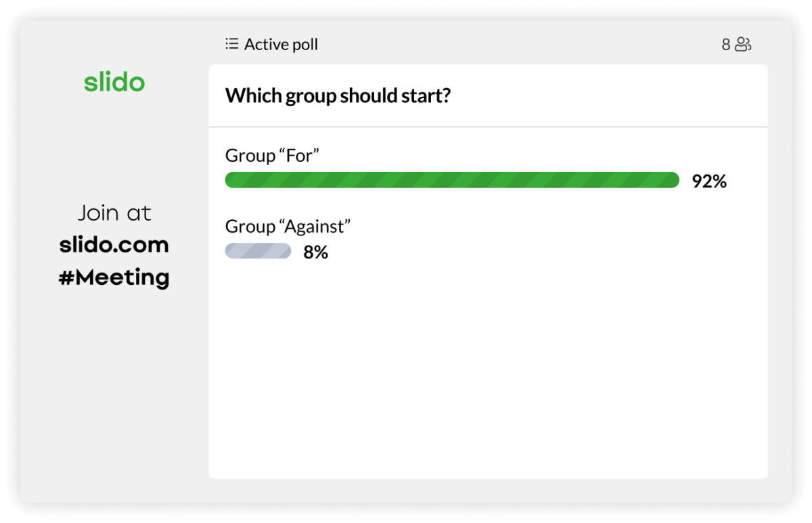This screenshot has height=523, width=812.
Task: Click the 92% result percentage
Action: coord(708,181)
